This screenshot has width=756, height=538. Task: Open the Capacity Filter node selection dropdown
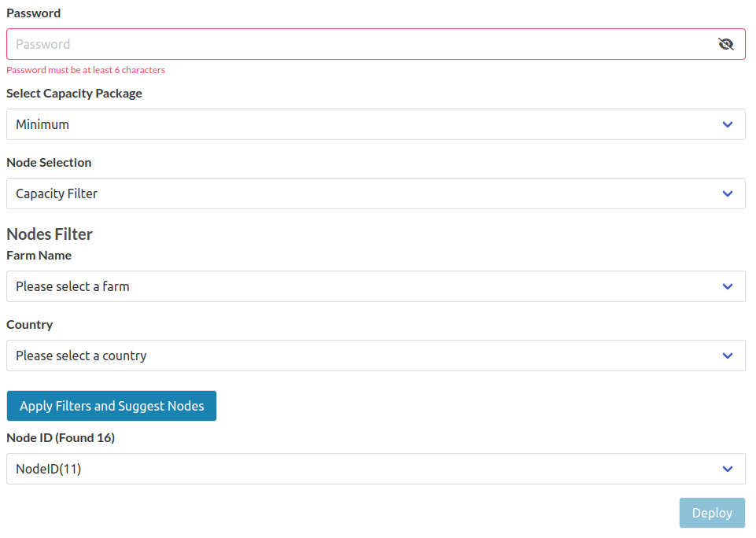click(375, 193)
